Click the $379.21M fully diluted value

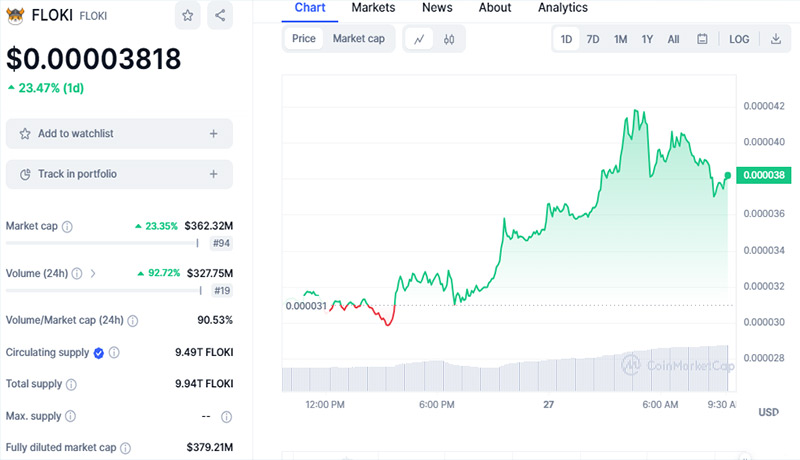coord(210,447)
